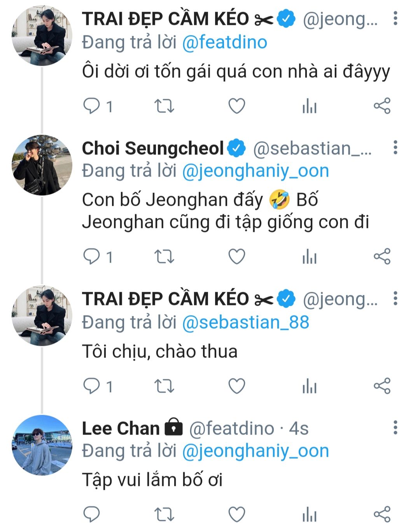This screenshot has height=526, width=420.
Task: Open more options on Lee Chan's tweet
Action: (x=395, y=428)
